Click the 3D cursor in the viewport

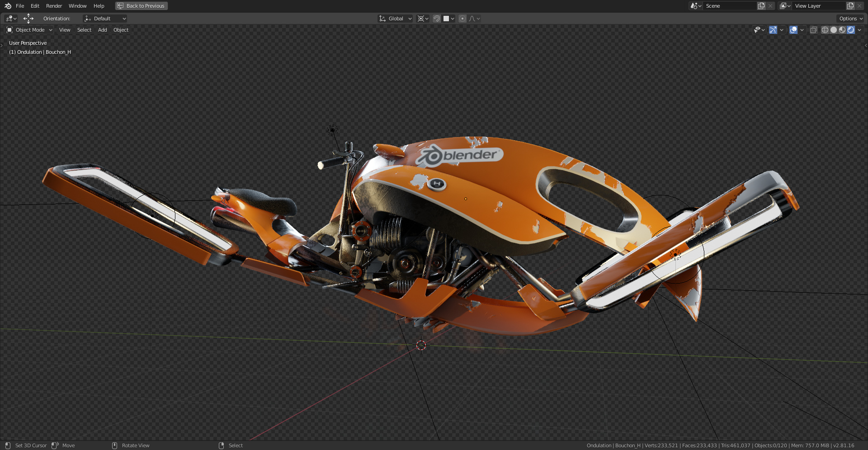click(x=421, y=346)
